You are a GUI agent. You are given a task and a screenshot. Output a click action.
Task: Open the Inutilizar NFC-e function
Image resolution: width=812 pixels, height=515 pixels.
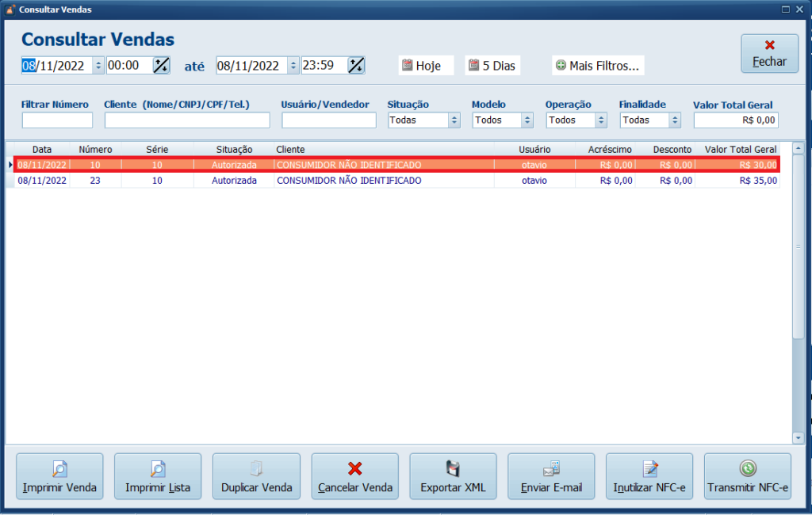coord(649,476)
